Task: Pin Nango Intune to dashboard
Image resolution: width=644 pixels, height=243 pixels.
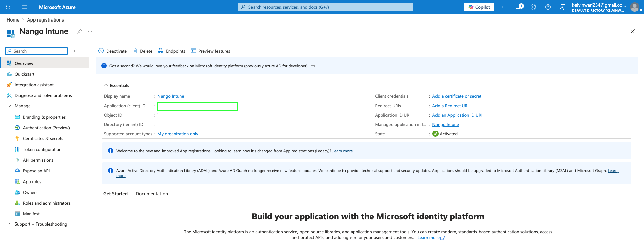Action: [x=79, y=31]
